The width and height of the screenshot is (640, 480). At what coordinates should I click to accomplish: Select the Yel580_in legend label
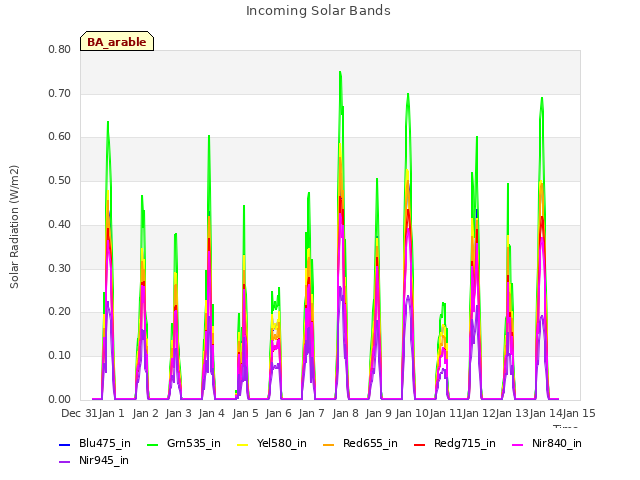[282, 443]
